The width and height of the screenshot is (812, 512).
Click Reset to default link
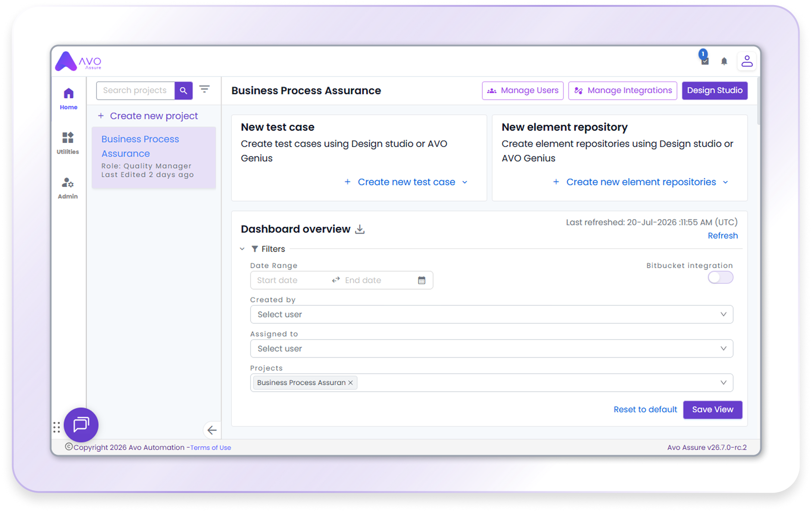645,409
